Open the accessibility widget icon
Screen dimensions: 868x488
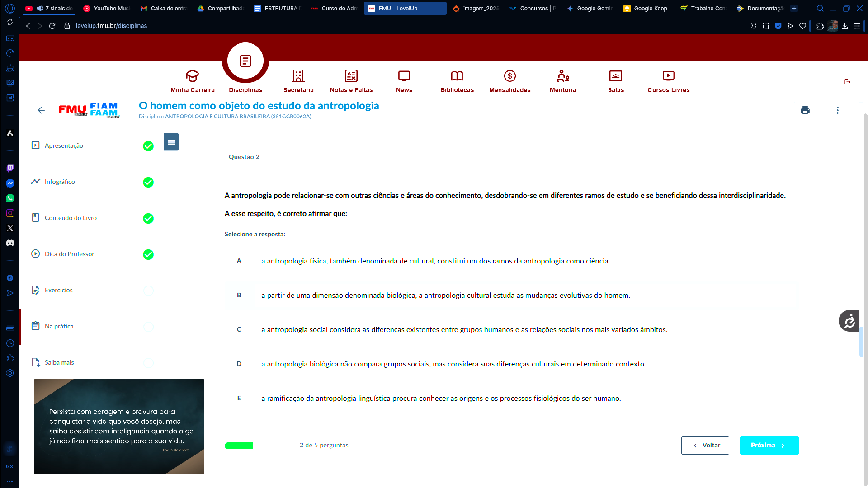(849, 321)
